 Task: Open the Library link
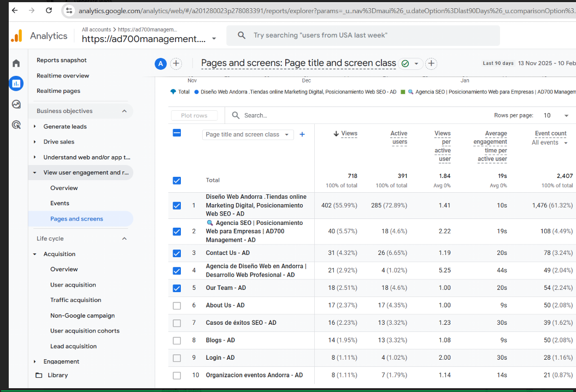57,376
